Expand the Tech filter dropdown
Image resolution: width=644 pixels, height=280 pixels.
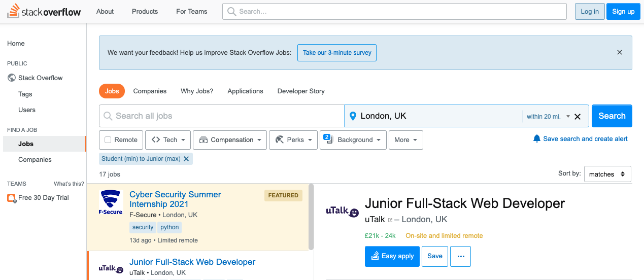click(168, 140)
